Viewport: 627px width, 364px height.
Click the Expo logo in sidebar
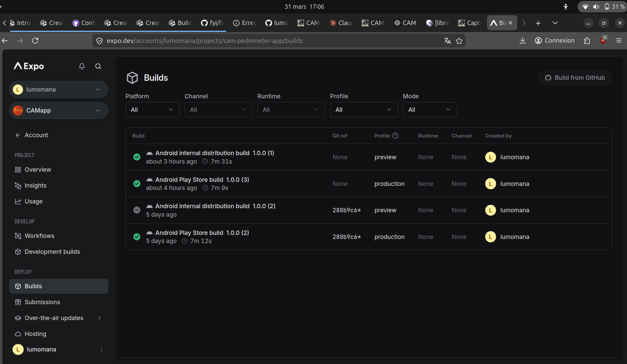[x=29, y=66]
